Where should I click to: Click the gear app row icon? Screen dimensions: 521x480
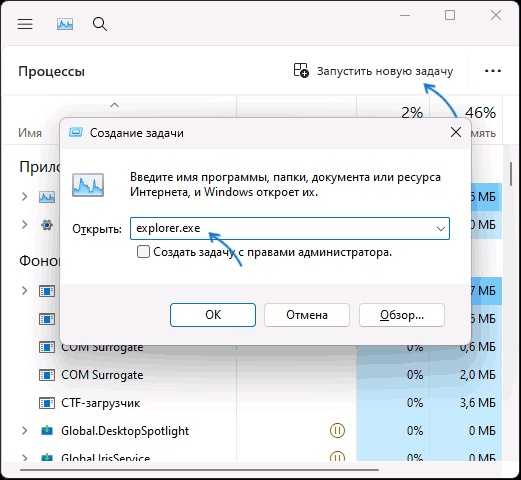47,225
